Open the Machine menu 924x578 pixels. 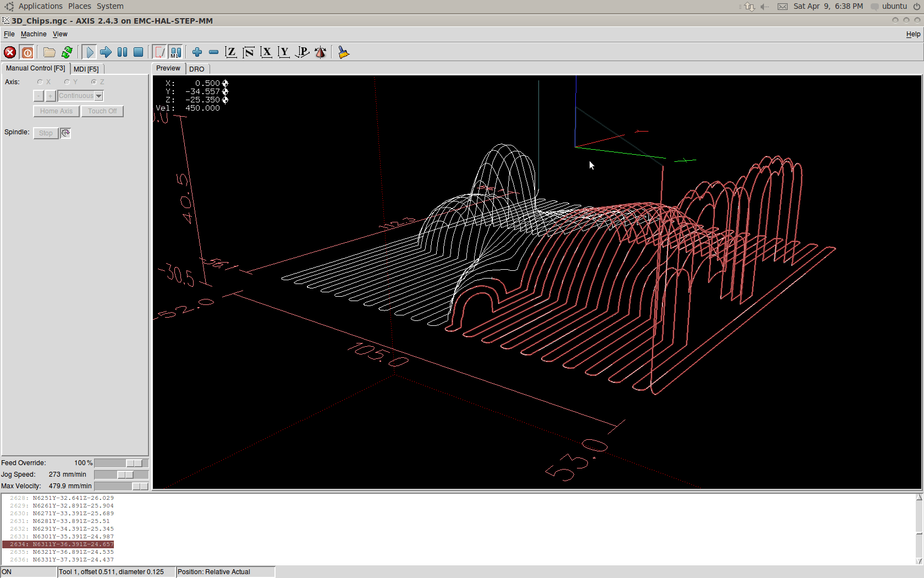coord(34,34)
